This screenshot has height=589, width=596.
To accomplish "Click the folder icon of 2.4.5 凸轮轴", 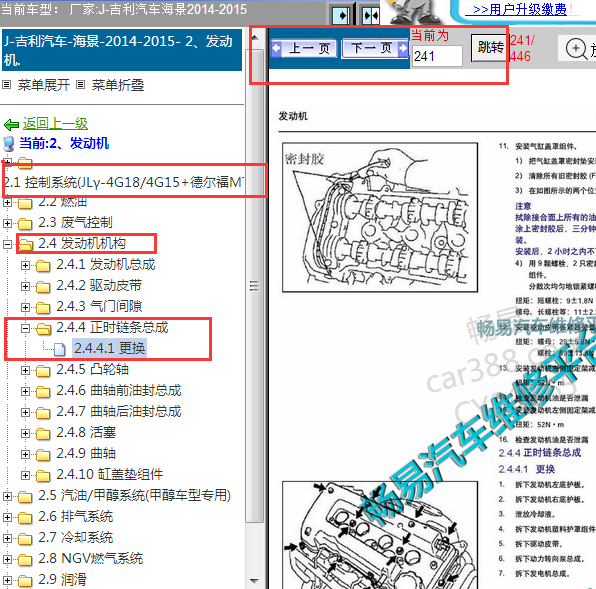I will pos(43,370).
